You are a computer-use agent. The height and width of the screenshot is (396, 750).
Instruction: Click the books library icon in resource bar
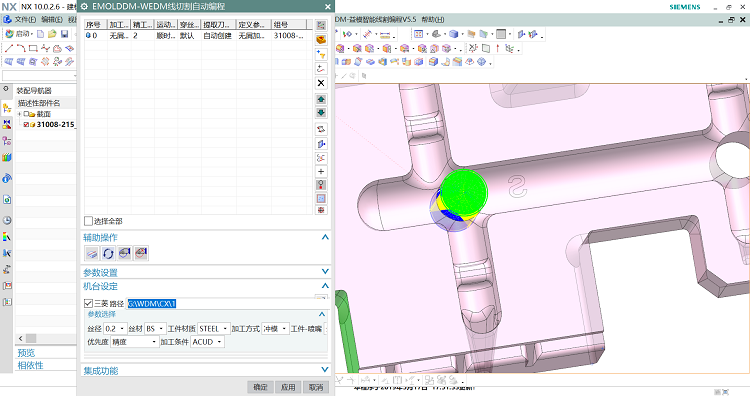[7, 157]
